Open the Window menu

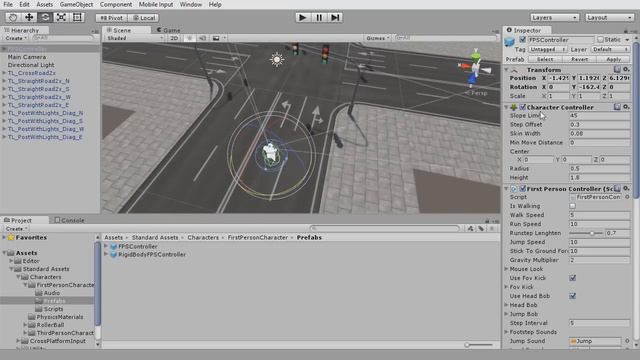[x=191, y=4]
